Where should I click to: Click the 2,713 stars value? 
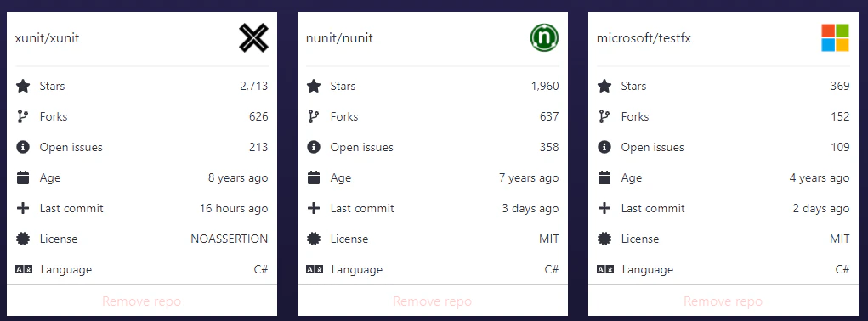tap(254, 86)
